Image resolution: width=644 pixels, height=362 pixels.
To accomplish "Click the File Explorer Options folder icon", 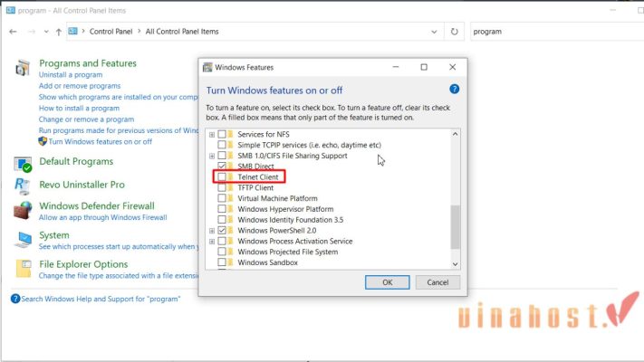I will 24,269.
